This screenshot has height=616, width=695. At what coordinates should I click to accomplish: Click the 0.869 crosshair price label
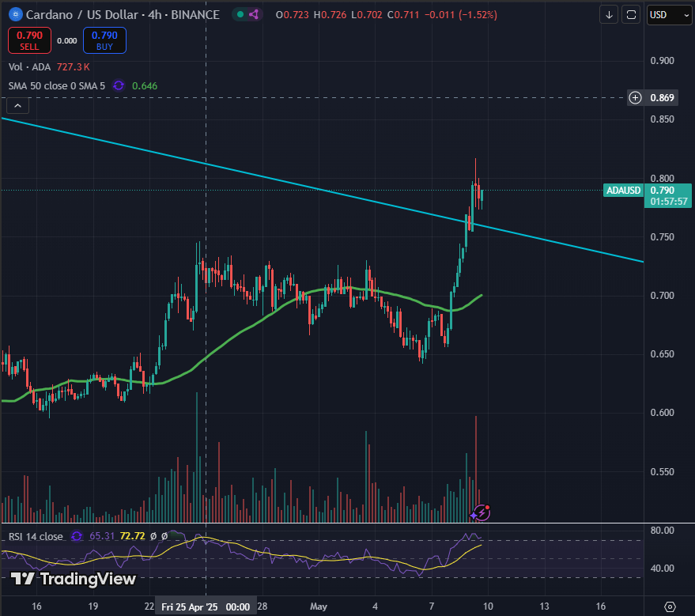[x=662, y=98]
